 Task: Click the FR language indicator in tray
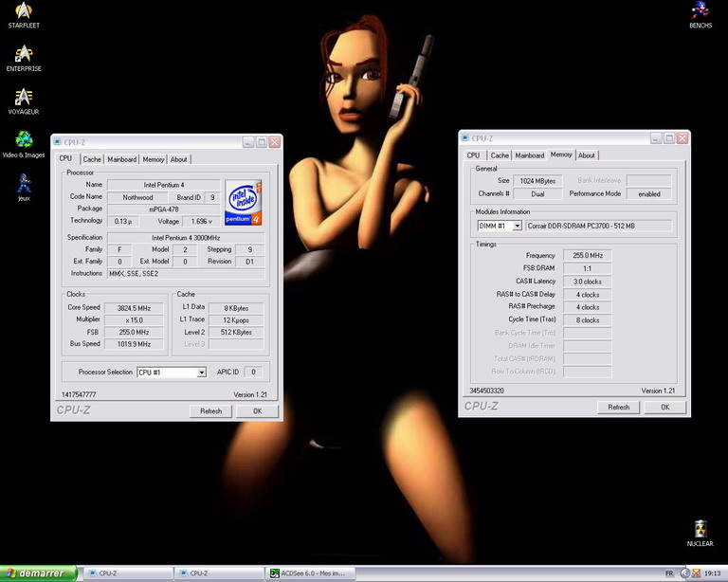pos(669,573)
